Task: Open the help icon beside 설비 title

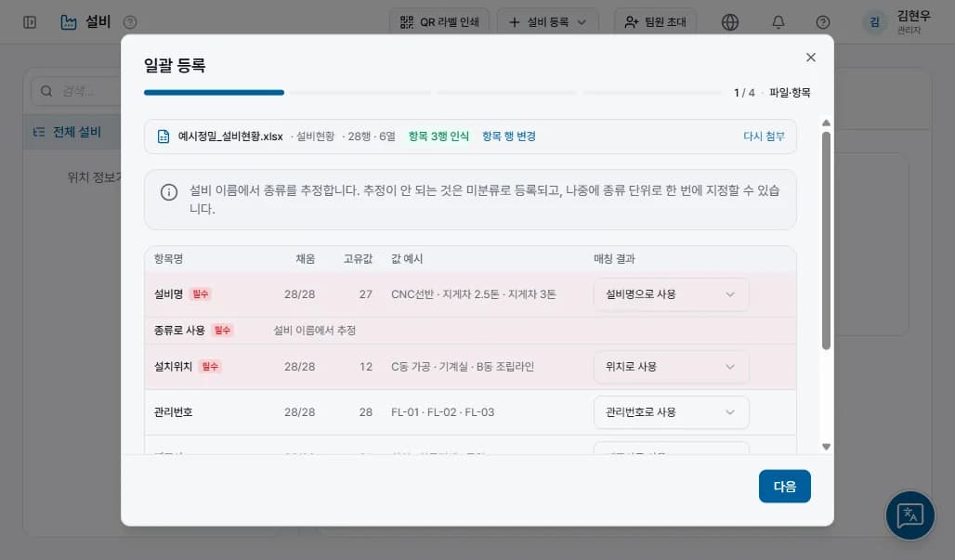Action: point(130,22)
